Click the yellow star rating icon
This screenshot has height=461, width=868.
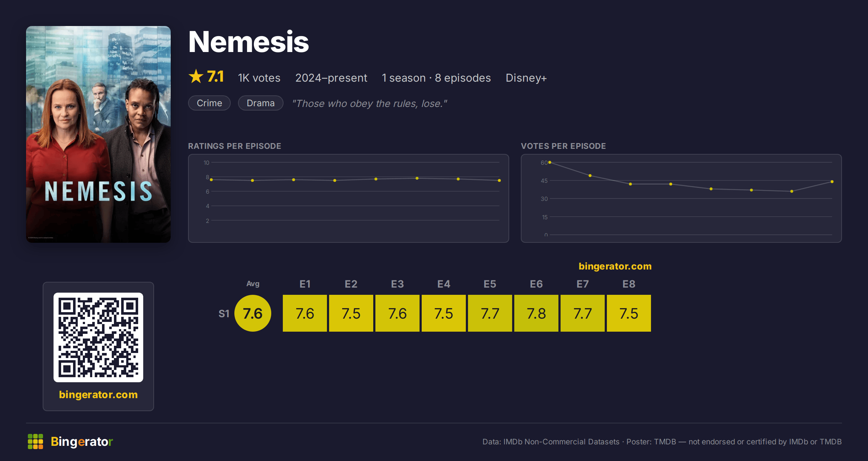tap(196, 77)
